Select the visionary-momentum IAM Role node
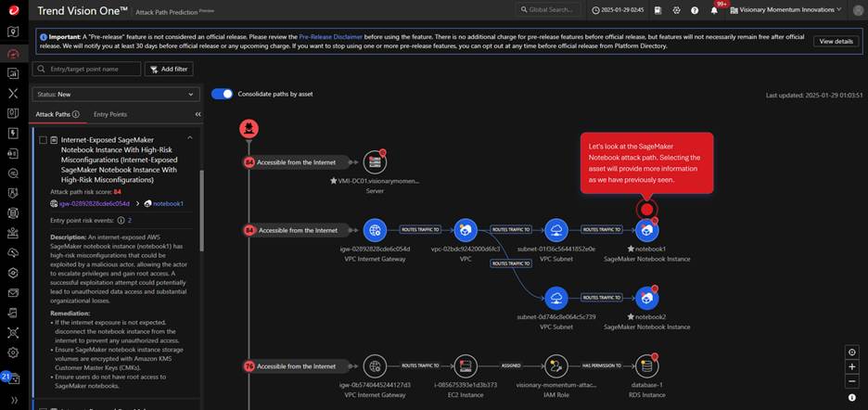Image resolution: width=868 pixels, height=410 pixels. point(556,365)
